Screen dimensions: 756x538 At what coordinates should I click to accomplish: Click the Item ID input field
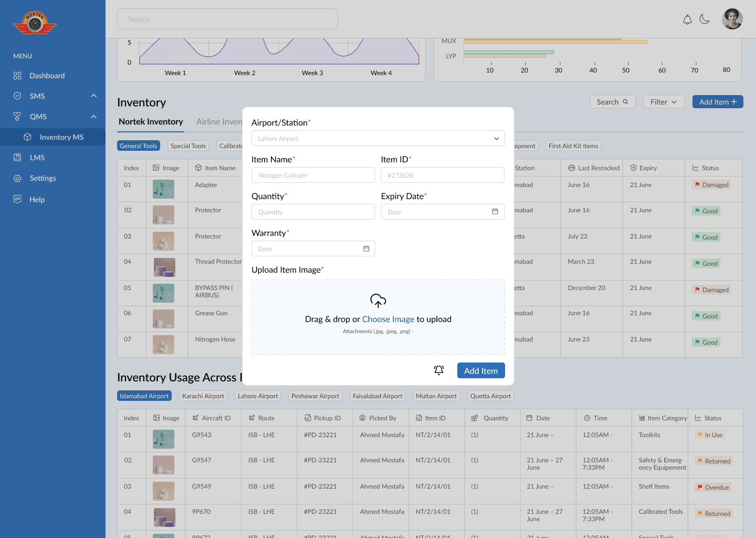tap(443, 175)
